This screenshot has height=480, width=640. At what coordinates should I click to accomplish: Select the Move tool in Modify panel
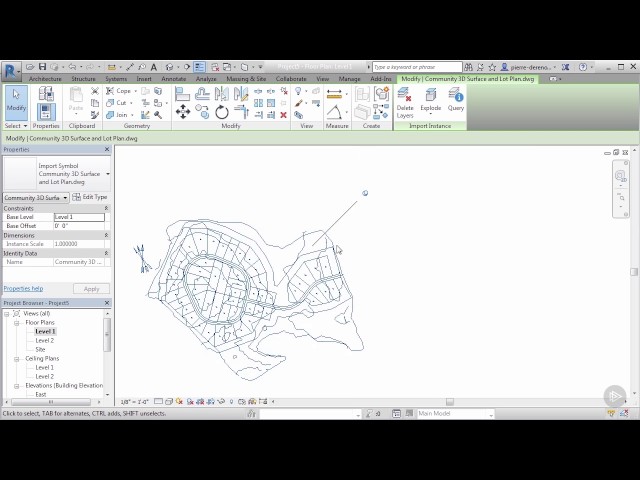click(x=182, y=111)
